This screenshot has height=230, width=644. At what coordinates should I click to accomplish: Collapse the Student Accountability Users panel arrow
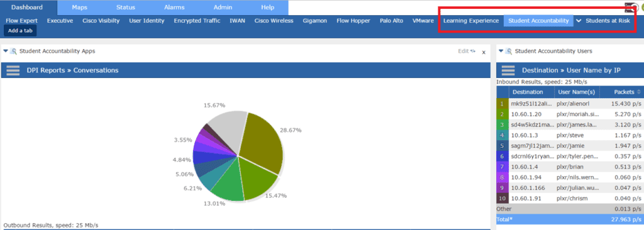click(501, 52)
